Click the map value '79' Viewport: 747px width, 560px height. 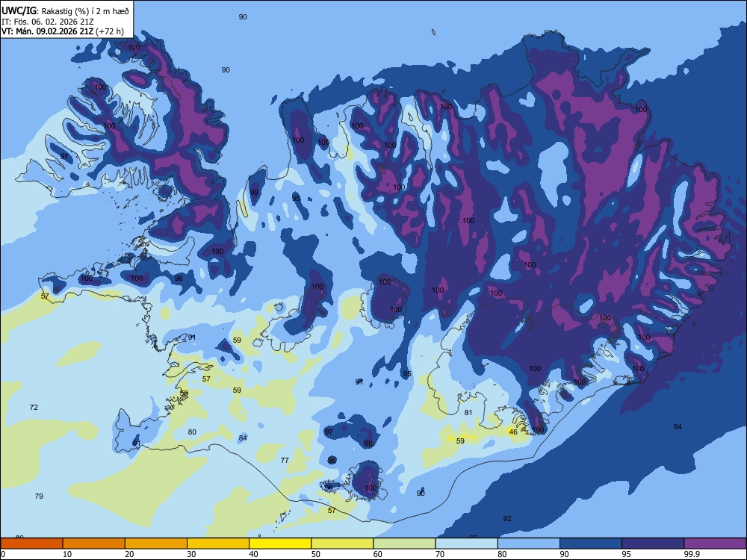point(39,497)
